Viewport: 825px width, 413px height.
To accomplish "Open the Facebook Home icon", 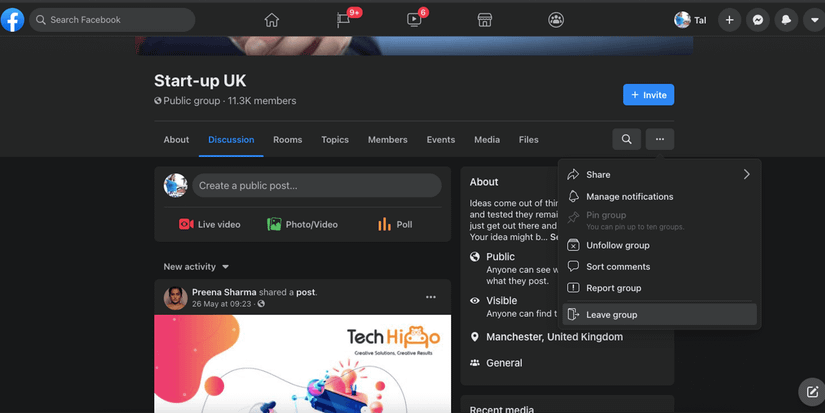I will [271, 20].
